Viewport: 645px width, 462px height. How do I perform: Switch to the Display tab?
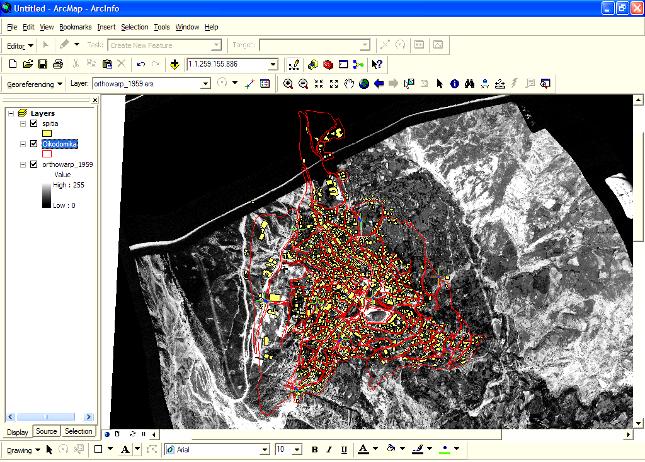click(x=18, y=432)
